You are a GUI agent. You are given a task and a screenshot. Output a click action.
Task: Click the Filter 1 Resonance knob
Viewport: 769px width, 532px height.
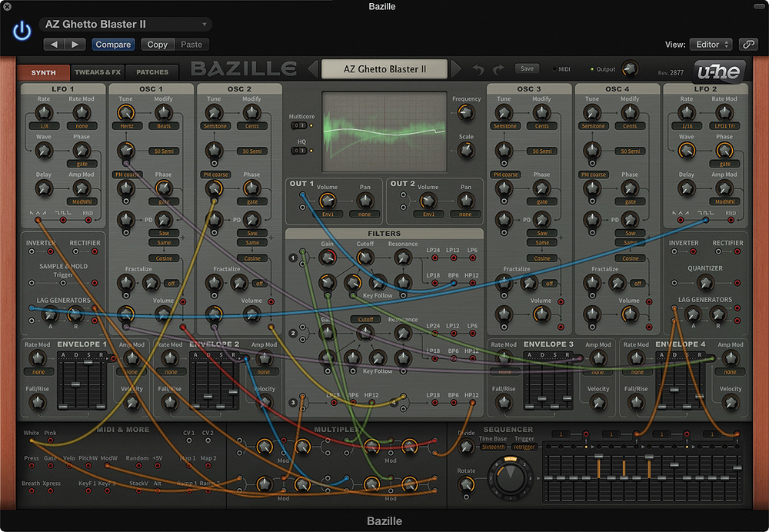point(403,257)
